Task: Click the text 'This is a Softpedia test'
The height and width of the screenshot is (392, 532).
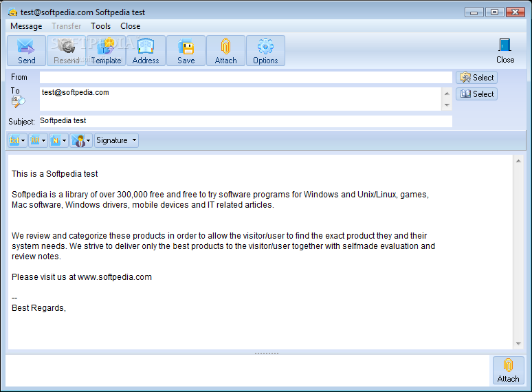Action: coord(54,174)
